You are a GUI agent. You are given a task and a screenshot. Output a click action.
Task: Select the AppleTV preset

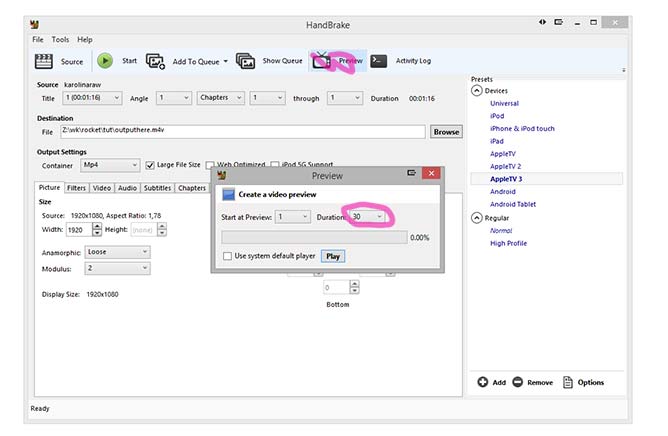(503, 154)
